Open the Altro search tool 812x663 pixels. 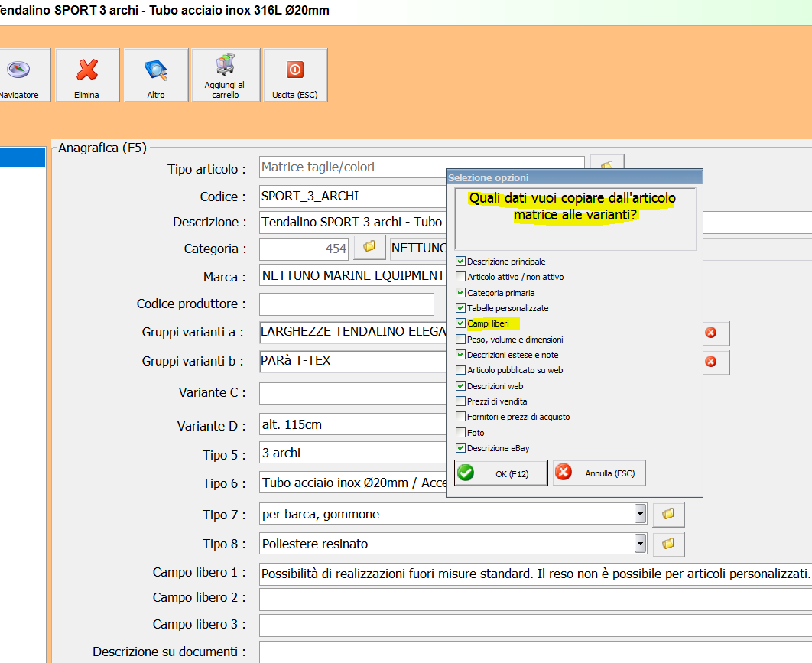pyautogui.click(x=156, y=75)
